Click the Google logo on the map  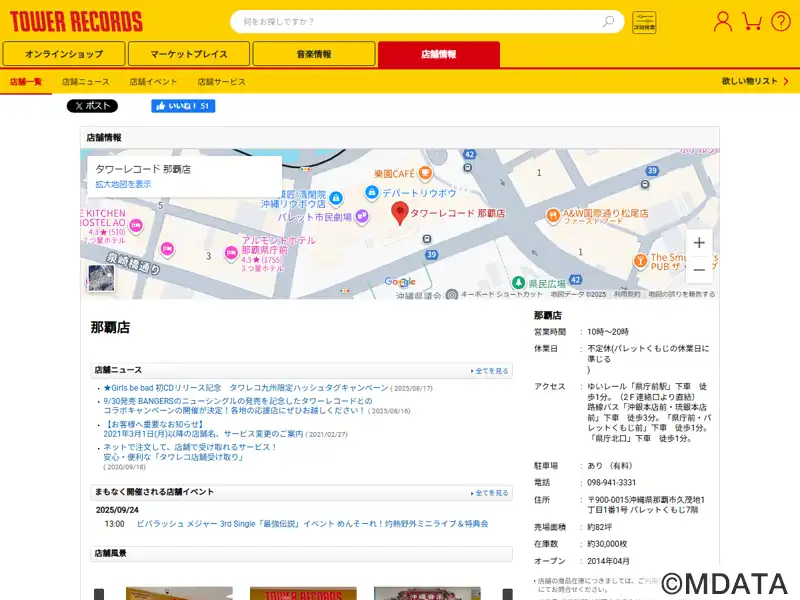coord(400,282)
